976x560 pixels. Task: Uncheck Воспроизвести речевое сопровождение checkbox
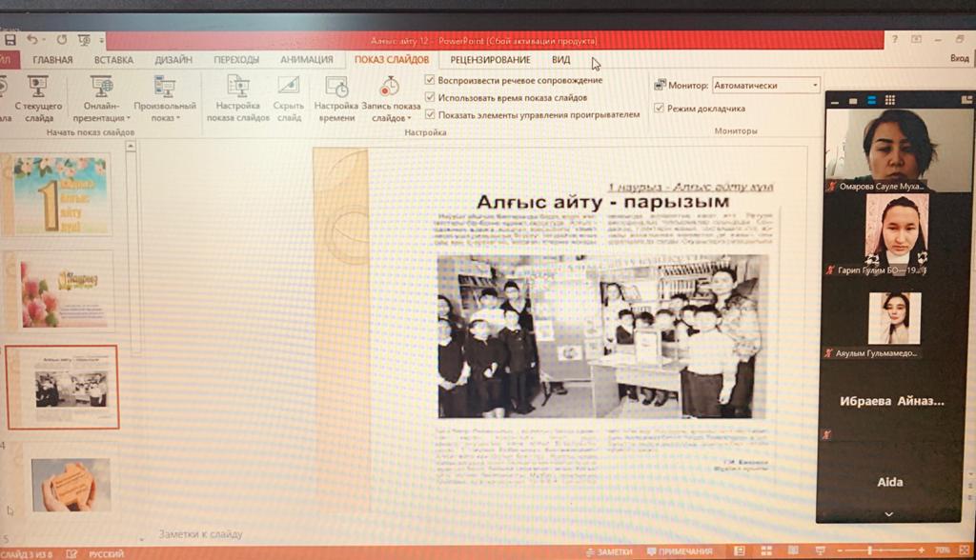click(x=430, y=80)
